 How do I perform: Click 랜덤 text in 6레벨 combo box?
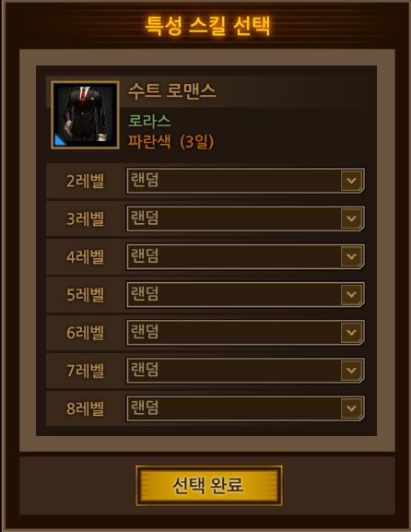(145, 332)
